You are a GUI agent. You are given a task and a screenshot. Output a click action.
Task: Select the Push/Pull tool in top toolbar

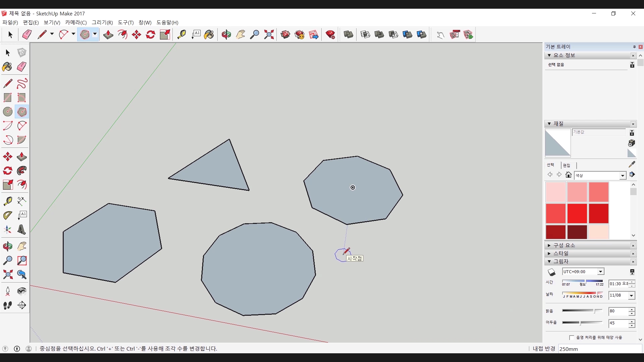pos(108,35)
